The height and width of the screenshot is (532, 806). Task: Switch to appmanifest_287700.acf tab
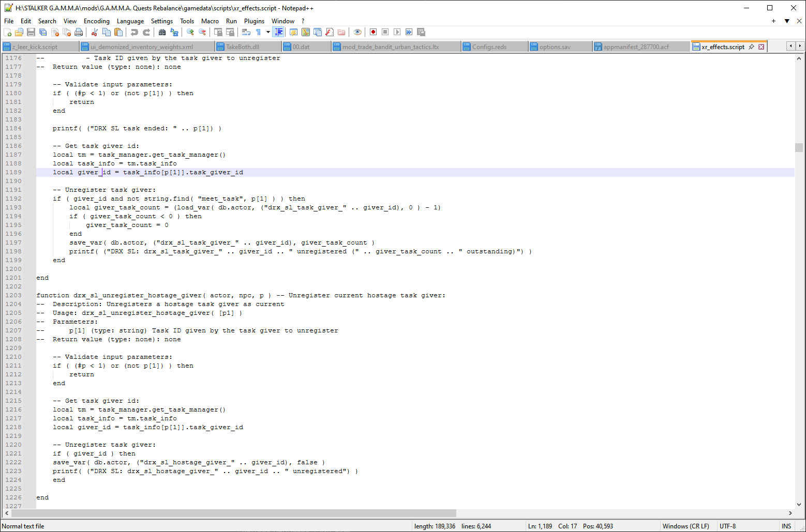coord(642,47)
